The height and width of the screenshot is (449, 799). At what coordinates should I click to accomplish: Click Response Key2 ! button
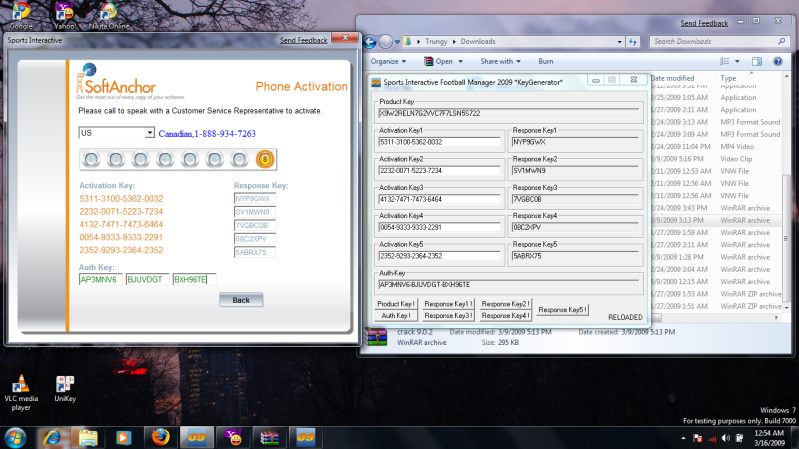[x=505, y=304]
